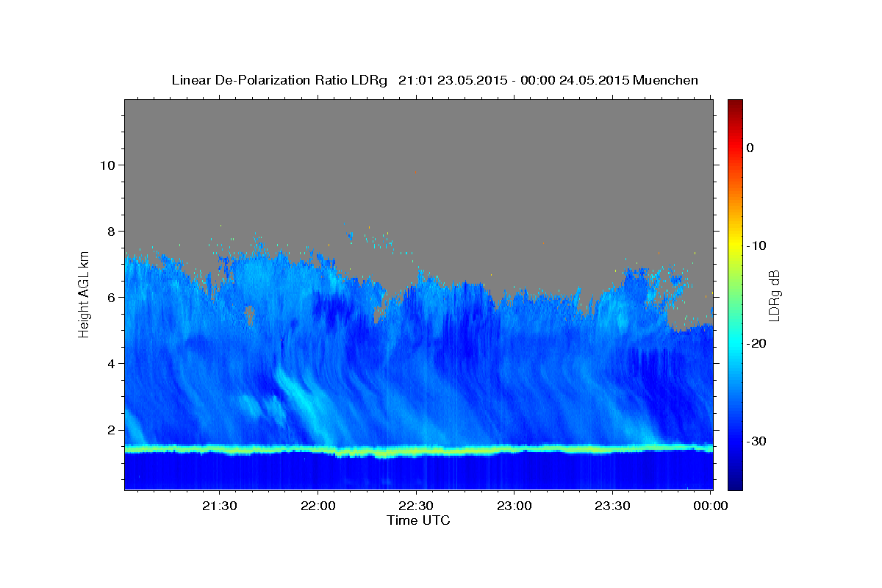The width and height of the screenshot is (882, 588).
Task: Click the colorbar value '-20'
Action: point(756,343)
